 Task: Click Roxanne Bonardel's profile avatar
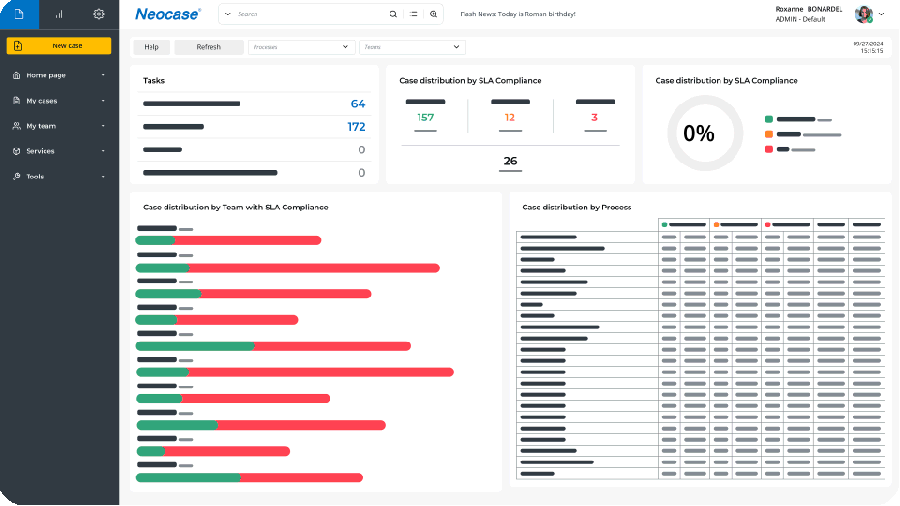(x=863, y=14)
